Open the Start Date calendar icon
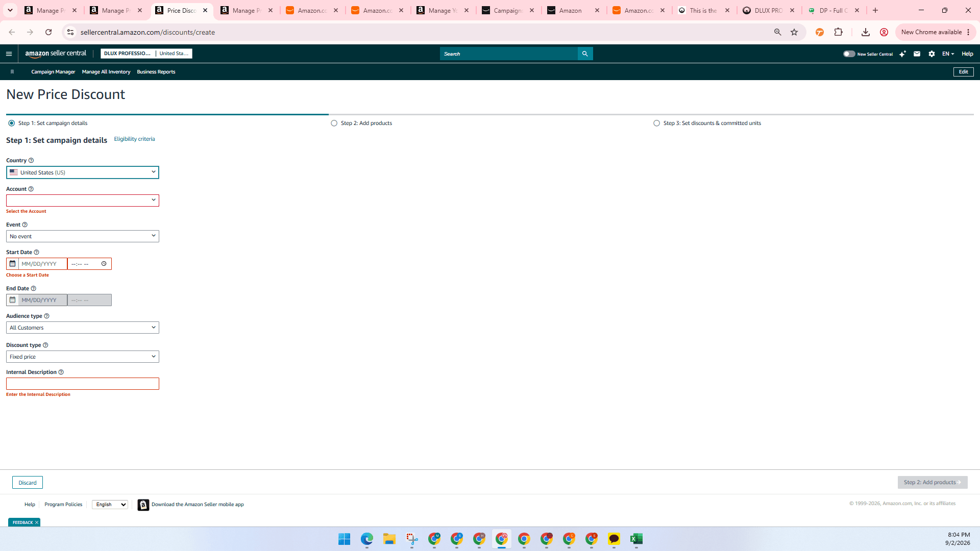 (x=12, y=264)
